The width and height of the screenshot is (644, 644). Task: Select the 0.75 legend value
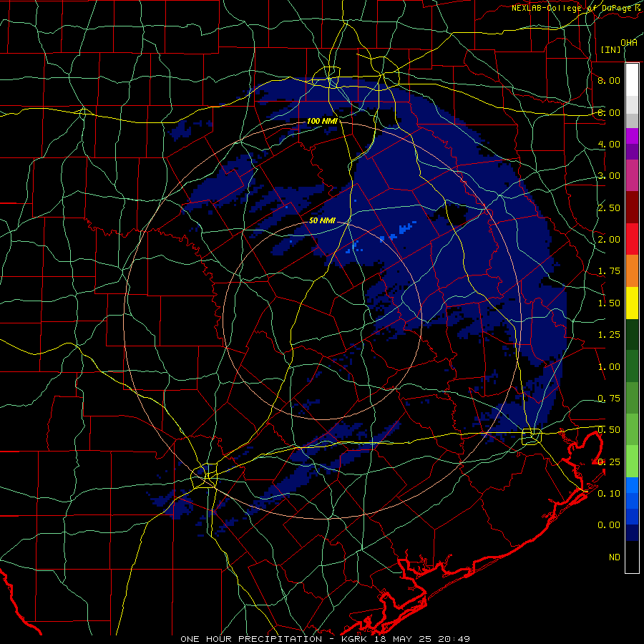point(609,399)
